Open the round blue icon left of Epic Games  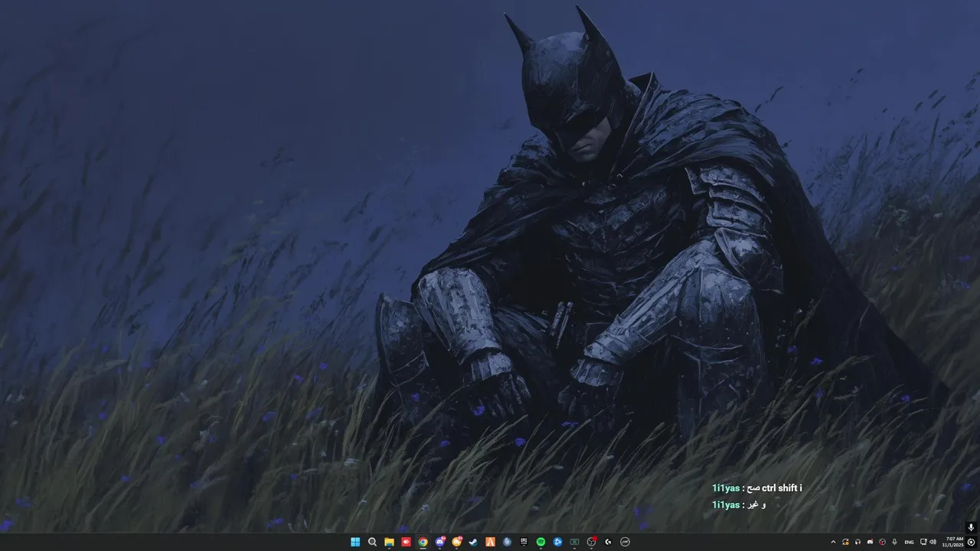[x=507, y=542]
